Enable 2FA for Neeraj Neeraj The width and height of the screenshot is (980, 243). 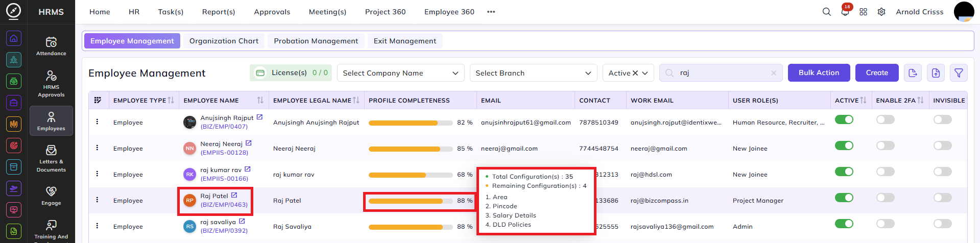(886, 145)
